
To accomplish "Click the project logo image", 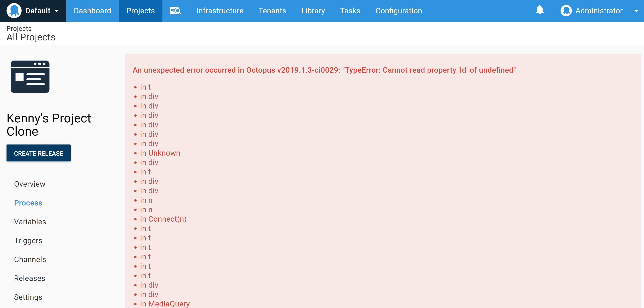I will pyautogui.click(x=30, y=76).
